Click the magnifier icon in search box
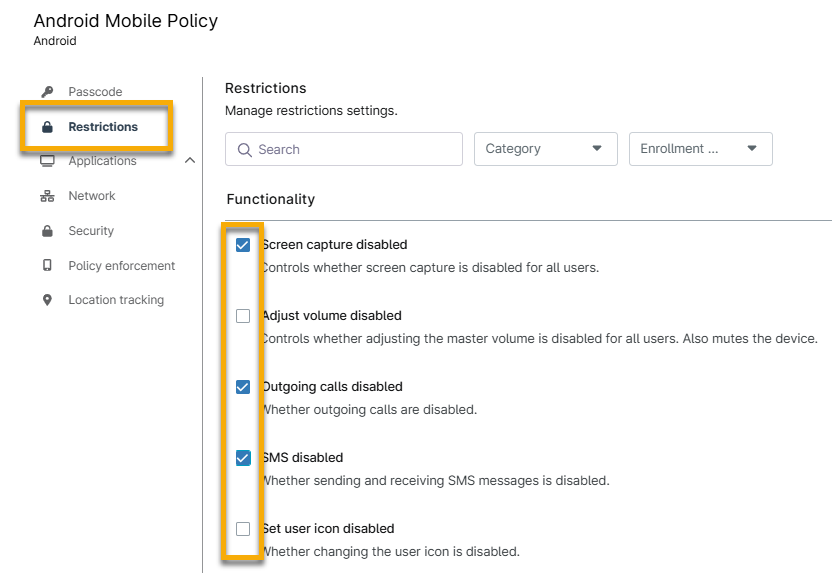This screenshot has height=573, width=832. point(245,150)
